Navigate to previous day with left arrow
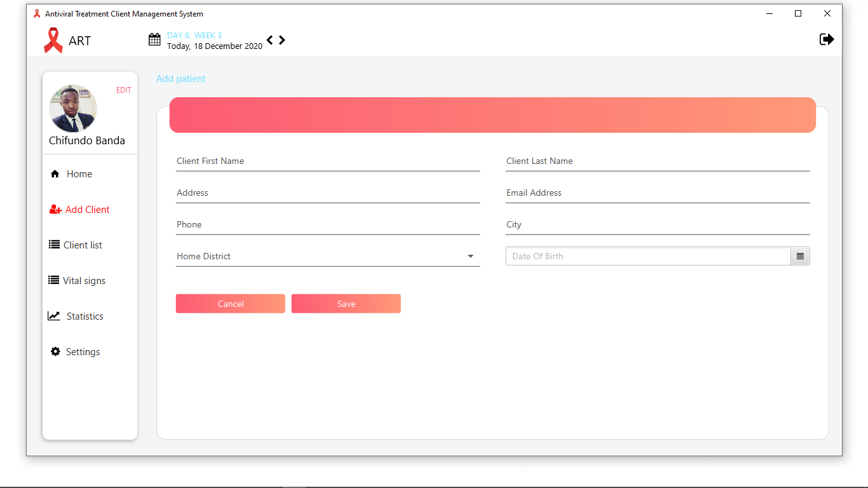The width and height of the screenshot is (868, 488). click(269, 39)
